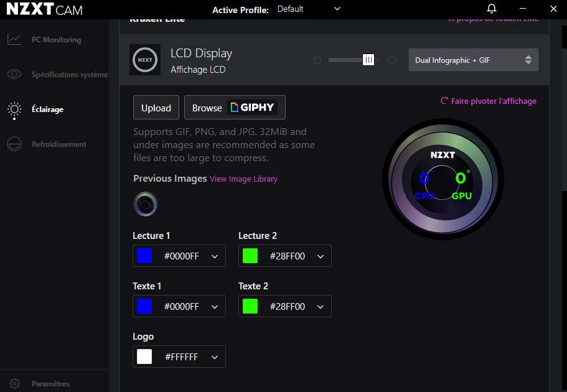This screenshot has width=567, height=392.
Task: Click the Éclairage light bulb icon
Action: [x=14, y=110]
